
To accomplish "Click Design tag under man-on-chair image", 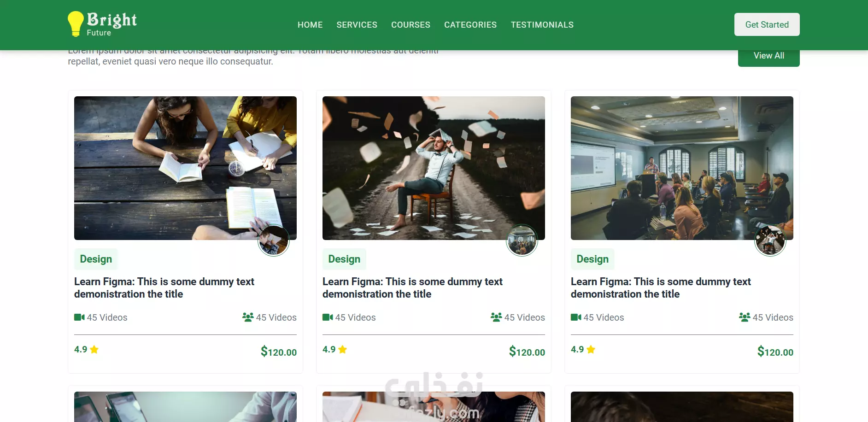I will pos(344,259).
